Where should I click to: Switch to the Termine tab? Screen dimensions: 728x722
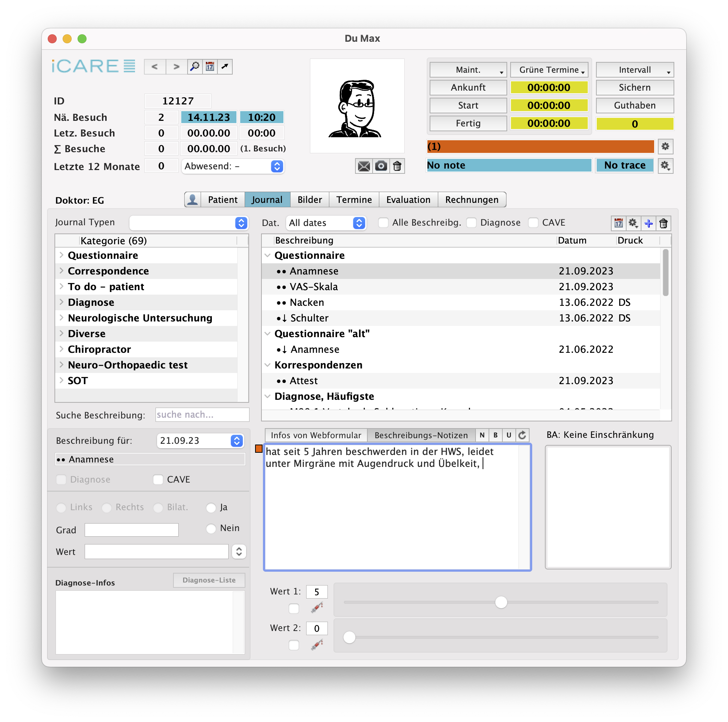click(354, 200)
